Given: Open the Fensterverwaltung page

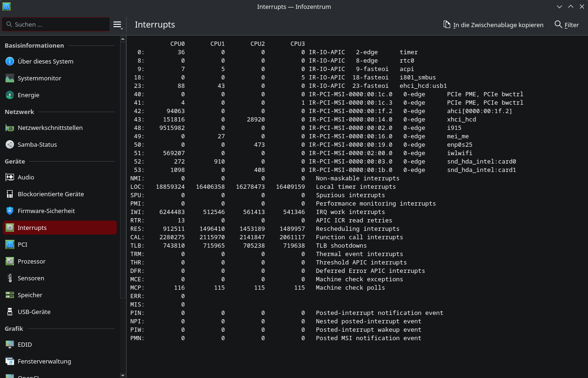Looking at the screenshot, I should (x=60, y=361).
